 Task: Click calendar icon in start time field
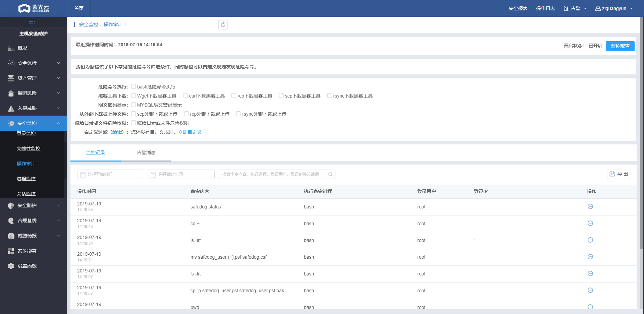(x=83, y=174)
